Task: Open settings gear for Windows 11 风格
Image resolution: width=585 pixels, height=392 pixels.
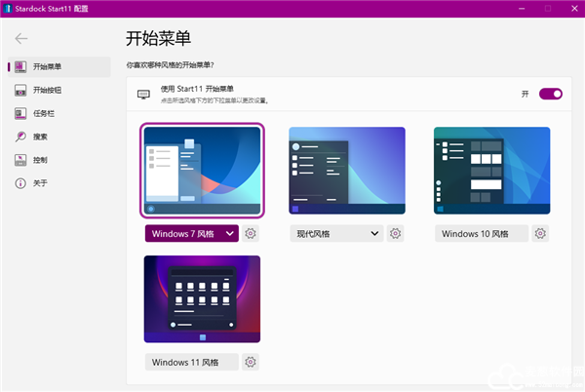Action: 251,362
